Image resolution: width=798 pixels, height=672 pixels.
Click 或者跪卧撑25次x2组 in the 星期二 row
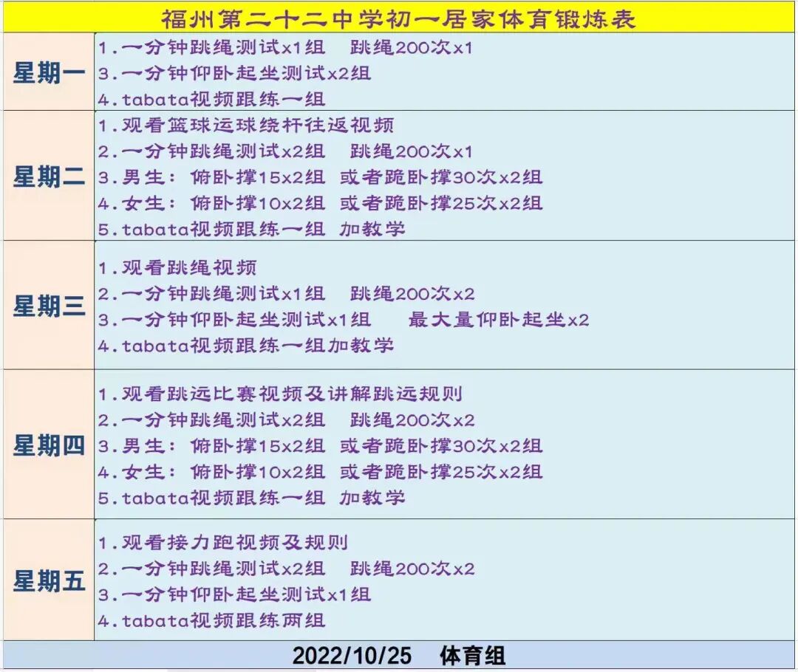coord(441,203)
